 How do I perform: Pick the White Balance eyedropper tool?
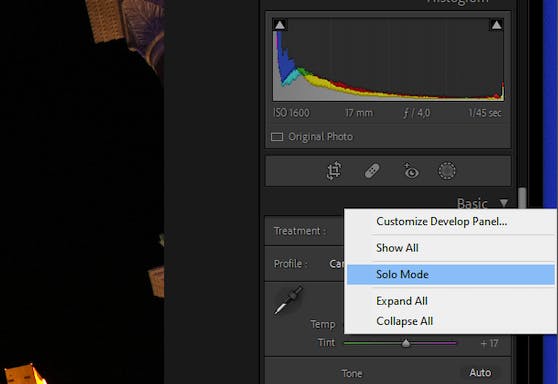[289, 300]
